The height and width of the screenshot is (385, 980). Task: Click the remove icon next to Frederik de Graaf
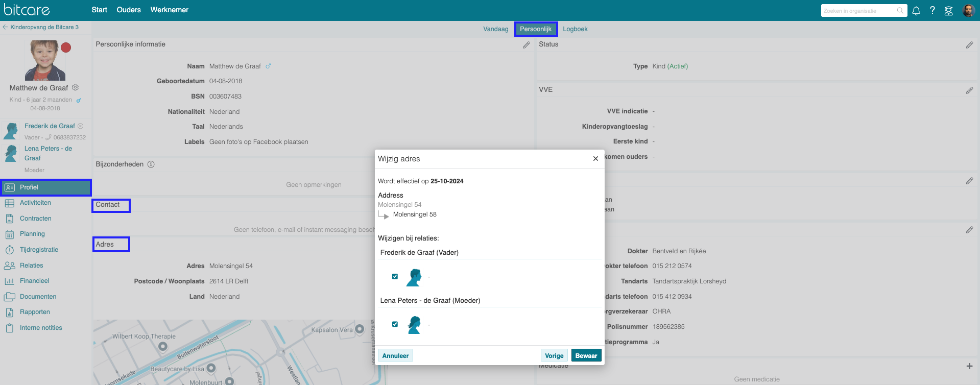click(81, 126)
